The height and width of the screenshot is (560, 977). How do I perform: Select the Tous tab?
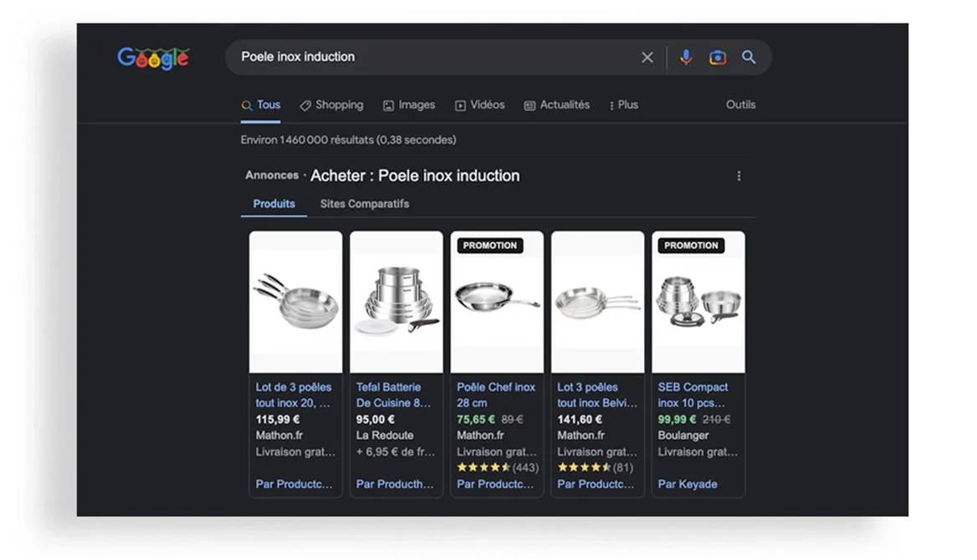[261, 105]
